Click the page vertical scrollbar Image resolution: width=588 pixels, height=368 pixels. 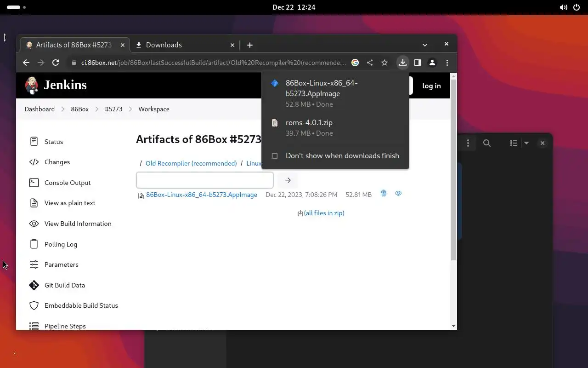click(453, 170)
